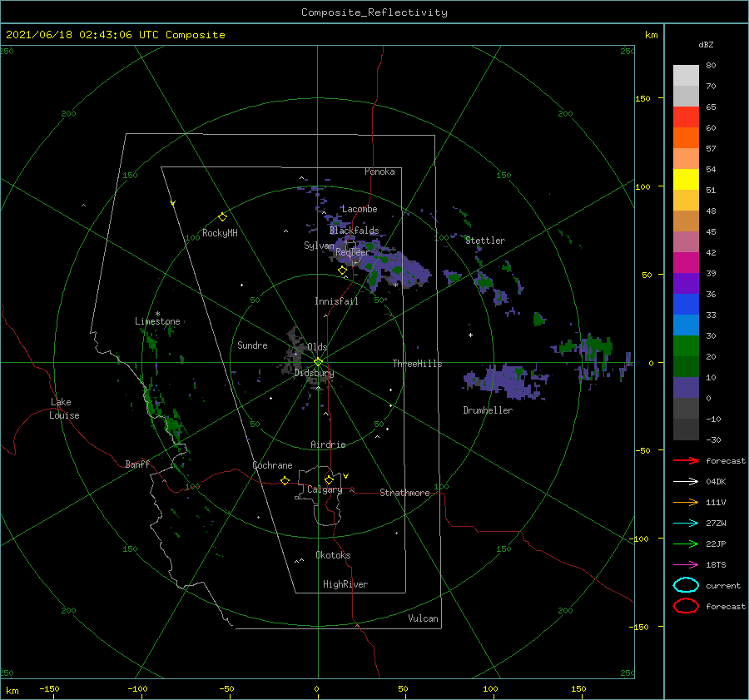Click the Vulcan label
Image resolution: width=749 pixels, height=700 pixels.
pyautogui.click(x=423, y=618)
